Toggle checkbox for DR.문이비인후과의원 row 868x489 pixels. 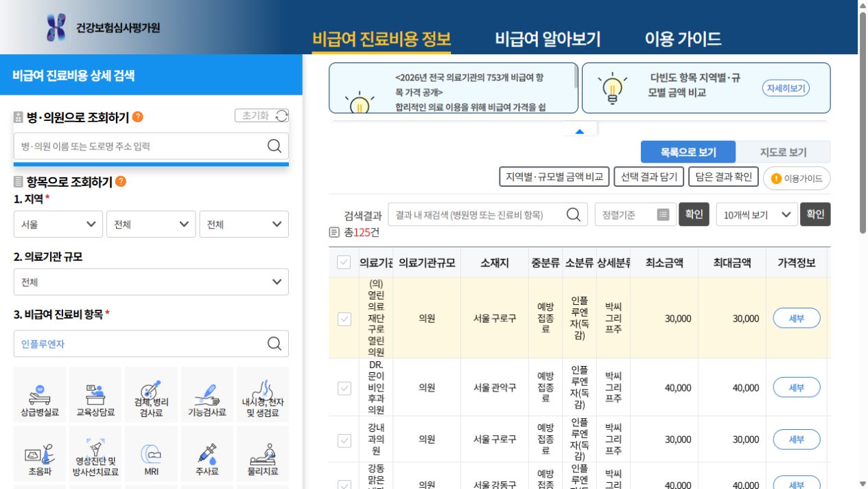click(344, 388)
